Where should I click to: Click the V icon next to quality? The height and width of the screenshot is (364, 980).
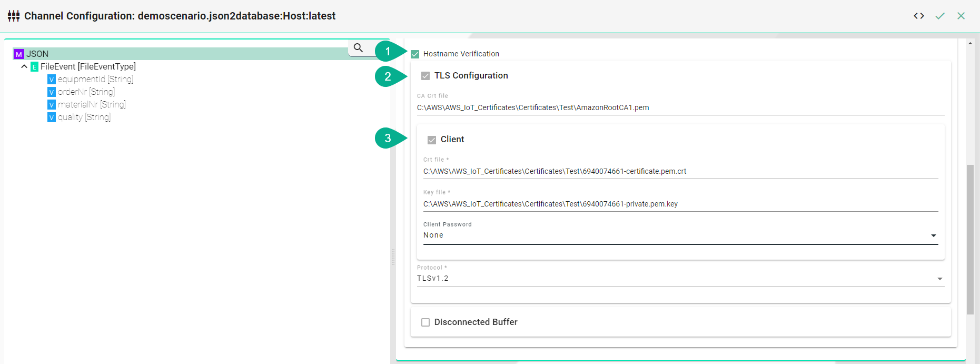(52, 117)
